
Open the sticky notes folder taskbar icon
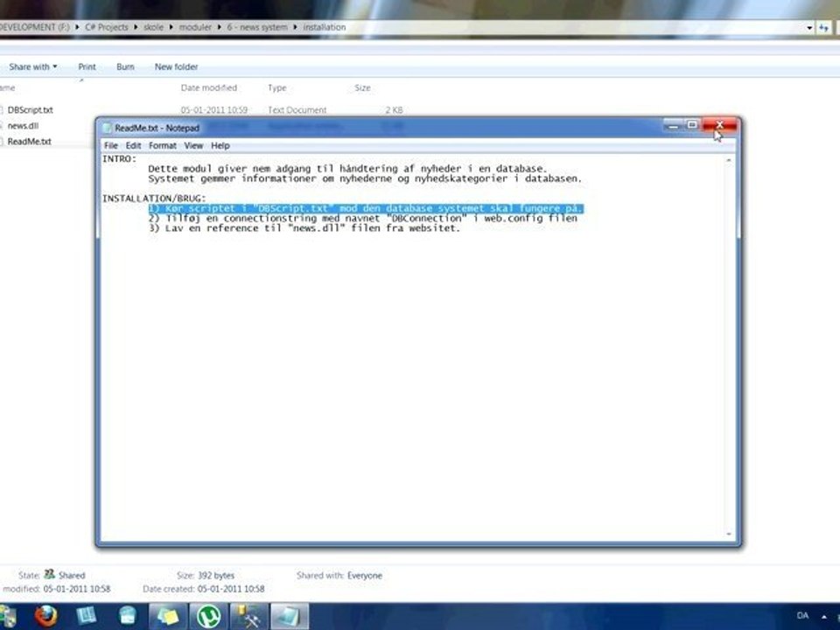tap(168, 616)
